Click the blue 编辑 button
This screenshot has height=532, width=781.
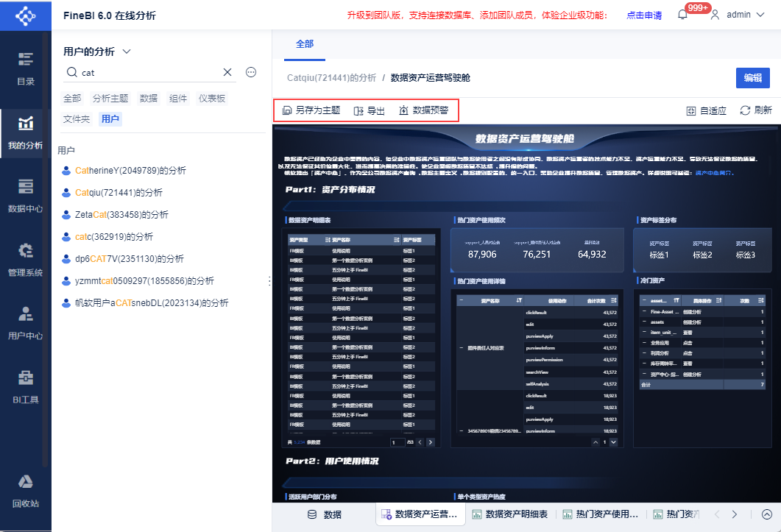pyautogui.click(x=752, y=78)
